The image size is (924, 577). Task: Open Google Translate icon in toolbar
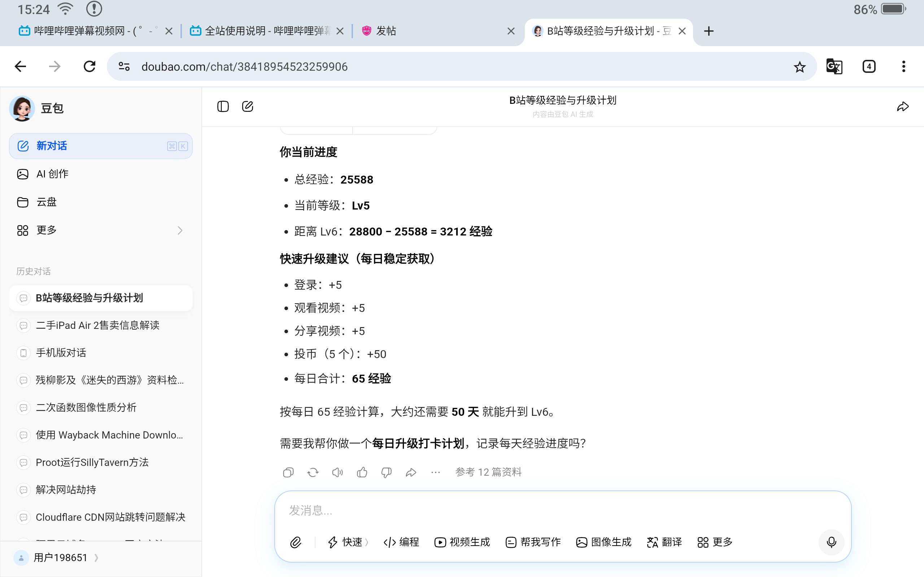coord(834,66)
